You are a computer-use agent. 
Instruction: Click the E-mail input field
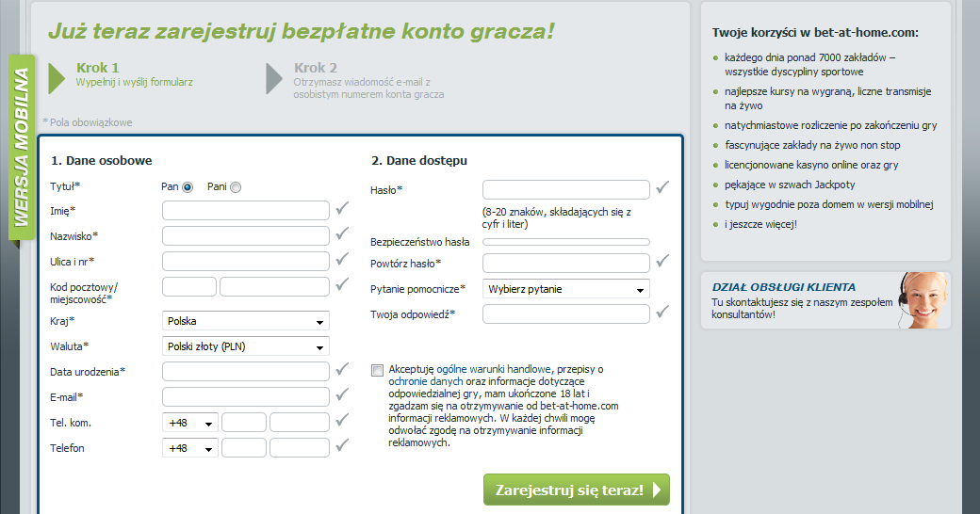point(246,397)
